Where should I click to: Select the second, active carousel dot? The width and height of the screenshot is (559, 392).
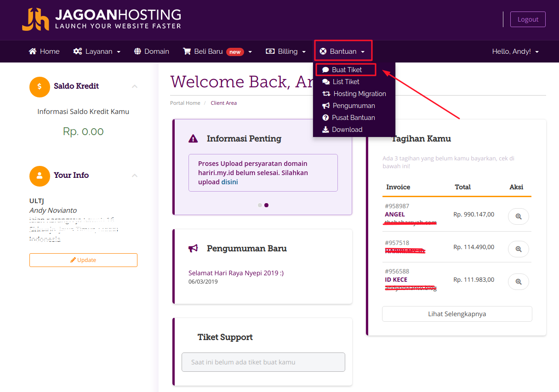click(x=267, y=205)
